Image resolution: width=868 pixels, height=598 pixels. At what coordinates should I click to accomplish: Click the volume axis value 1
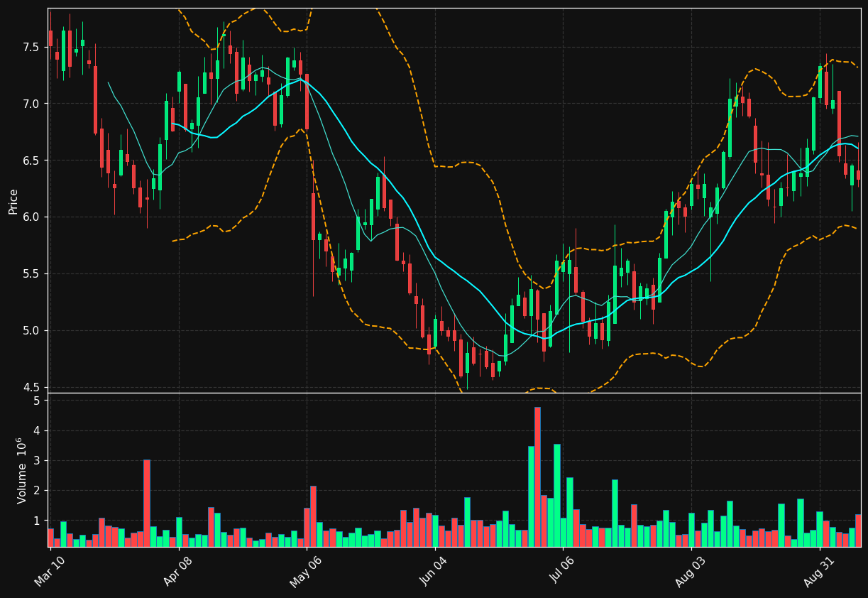[x=37, y=521]
